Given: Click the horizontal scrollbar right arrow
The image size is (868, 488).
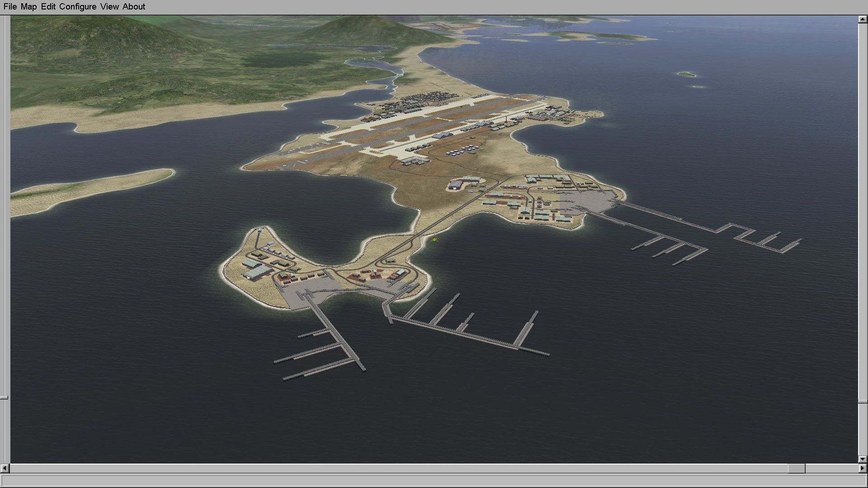Looking at the screenshot, I should click(x=863, y=469).
